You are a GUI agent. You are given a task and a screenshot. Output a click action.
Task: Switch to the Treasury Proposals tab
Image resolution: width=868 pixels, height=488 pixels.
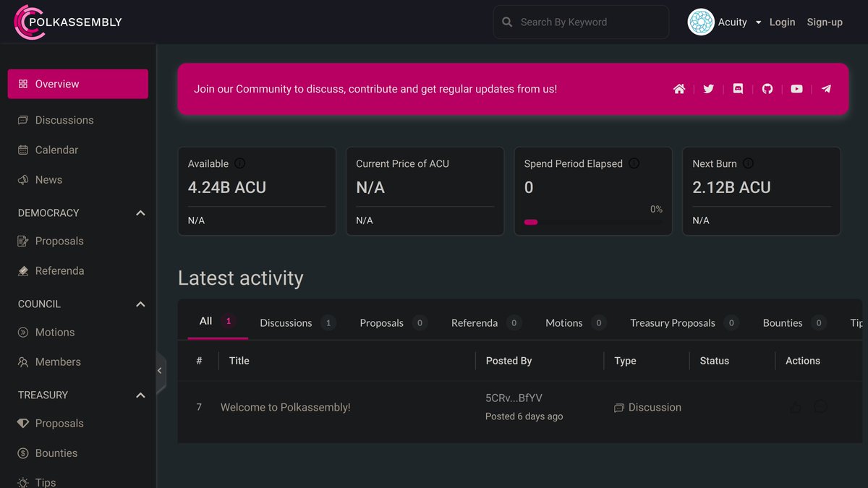pyautogui.click(x=684, y=323)
